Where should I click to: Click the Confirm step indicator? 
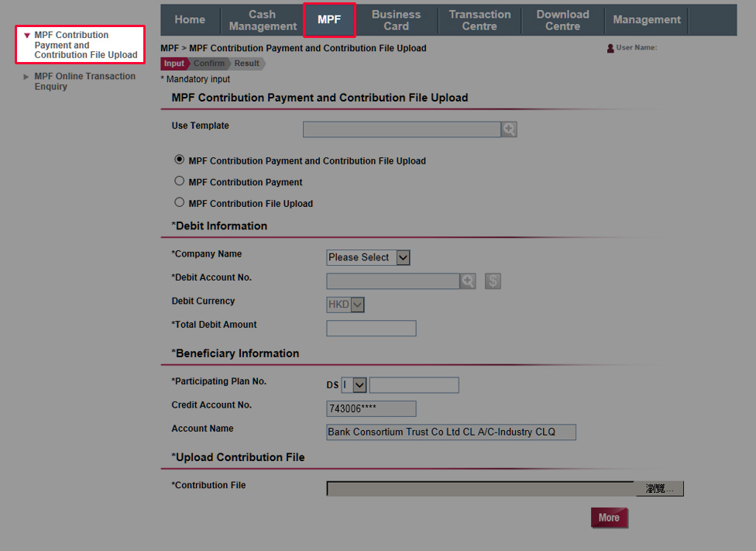point(209,64)
